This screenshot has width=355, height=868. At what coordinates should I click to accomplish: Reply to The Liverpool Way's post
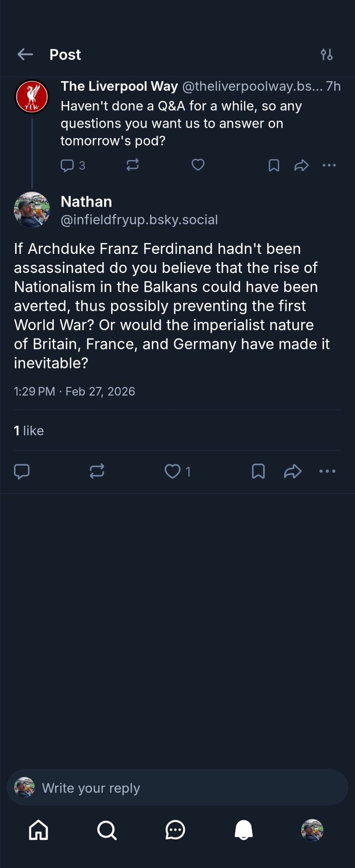(x=67, y=165)
